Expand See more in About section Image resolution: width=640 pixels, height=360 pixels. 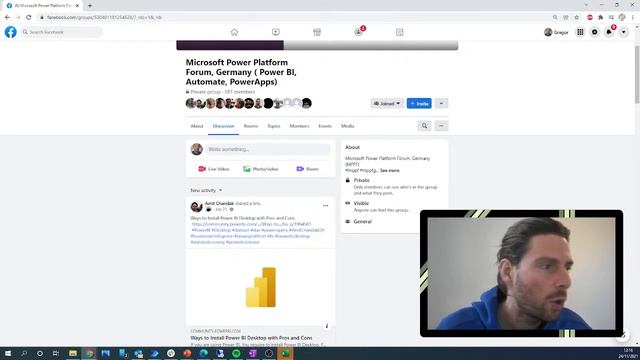[390, 170]
